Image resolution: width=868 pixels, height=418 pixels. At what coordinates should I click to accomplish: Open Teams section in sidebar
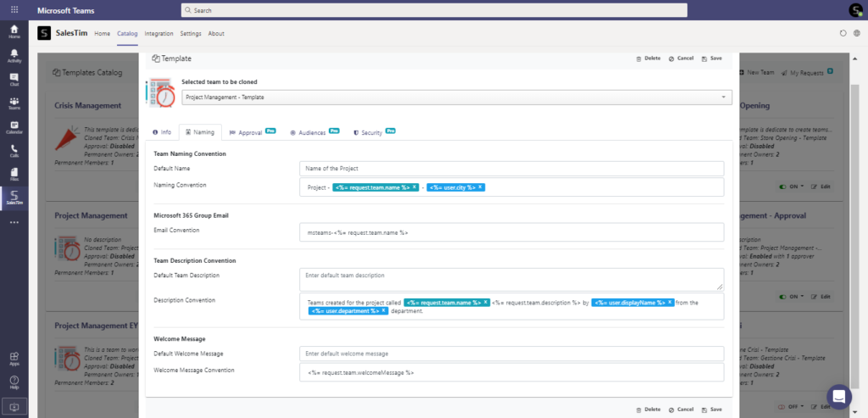pos(14,103)
